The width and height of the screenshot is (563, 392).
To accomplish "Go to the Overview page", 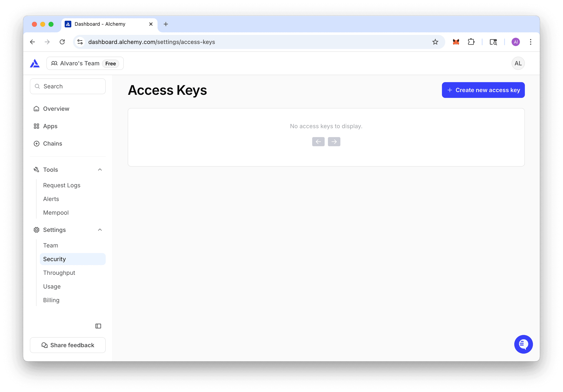I will [56, 109].
